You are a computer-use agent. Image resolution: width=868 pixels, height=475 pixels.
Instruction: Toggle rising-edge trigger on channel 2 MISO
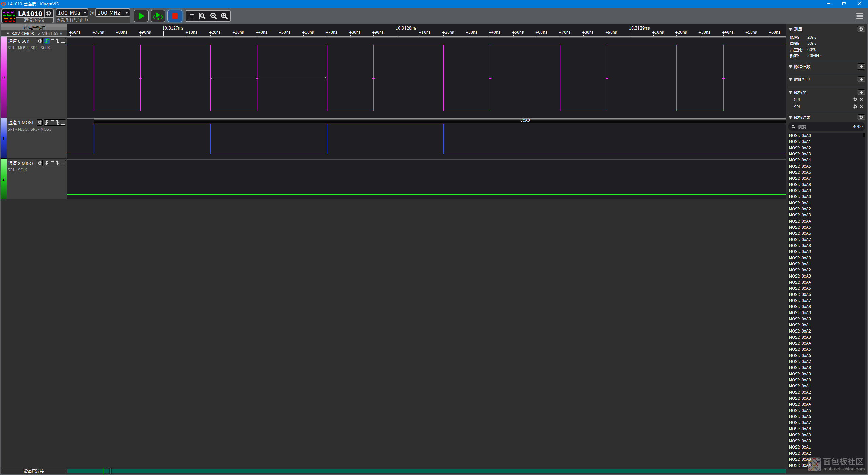(x=47, y=163)
